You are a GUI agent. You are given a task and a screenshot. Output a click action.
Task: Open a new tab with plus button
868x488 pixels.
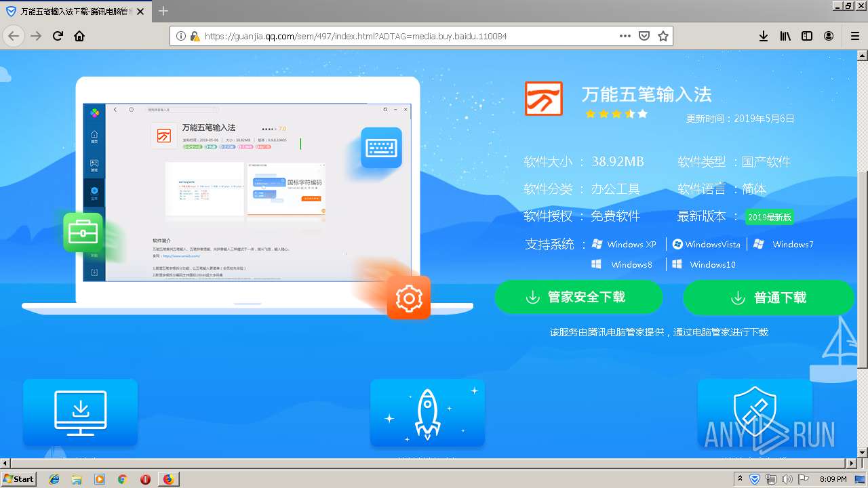click(163, 11)
